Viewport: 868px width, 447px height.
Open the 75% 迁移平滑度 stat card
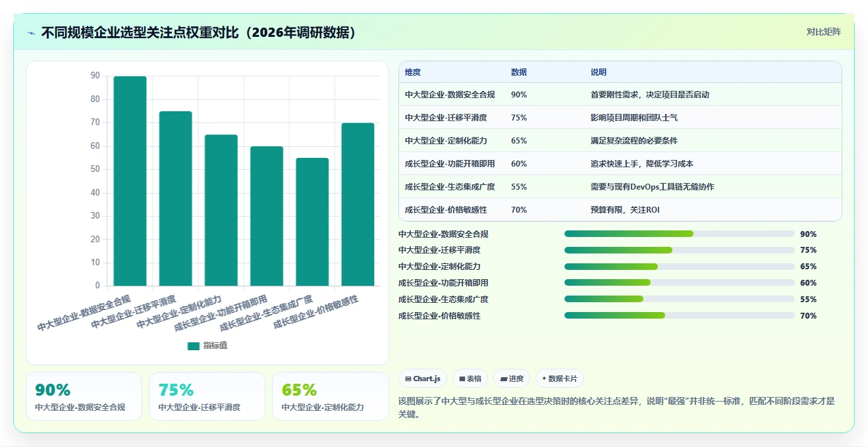tap(207, 396)
